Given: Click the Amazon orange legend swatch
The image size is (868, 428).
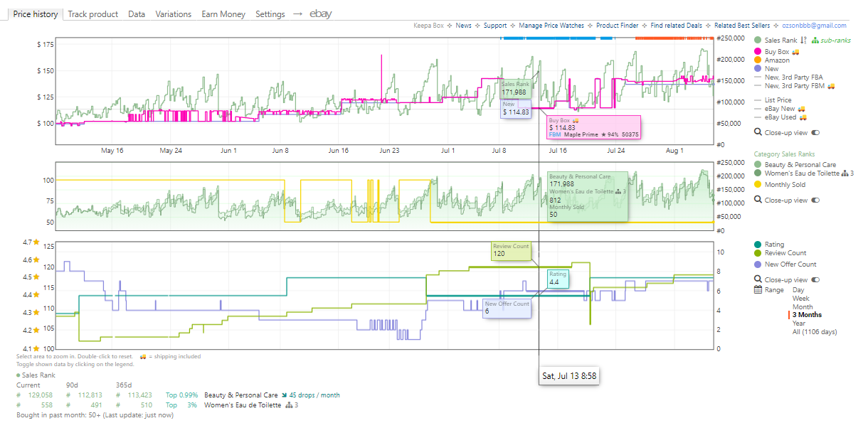Looking at the screenshot, I should [x=758, y=60].
